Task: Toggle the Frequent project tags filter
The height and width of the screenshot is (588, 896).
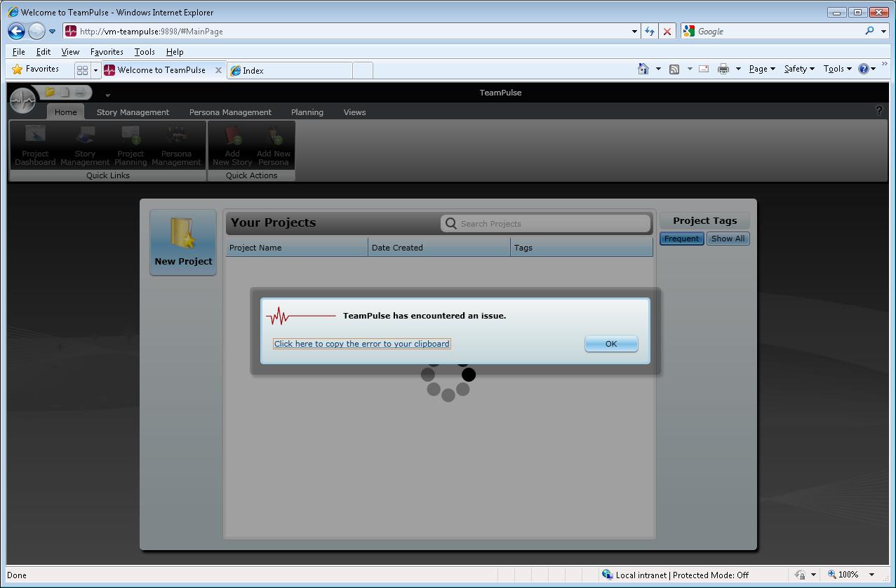Action: click(681, 239)
